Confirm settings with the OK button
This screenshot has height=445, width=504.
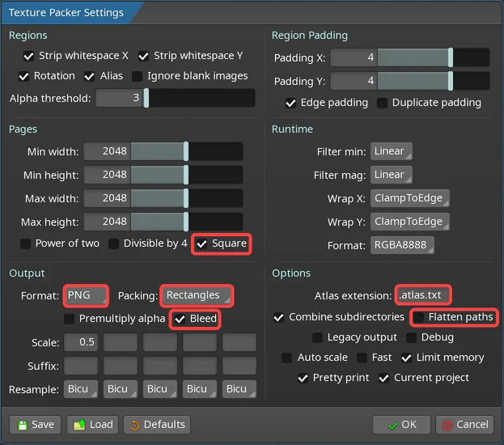pyautogui.click(x=401, y=425)
